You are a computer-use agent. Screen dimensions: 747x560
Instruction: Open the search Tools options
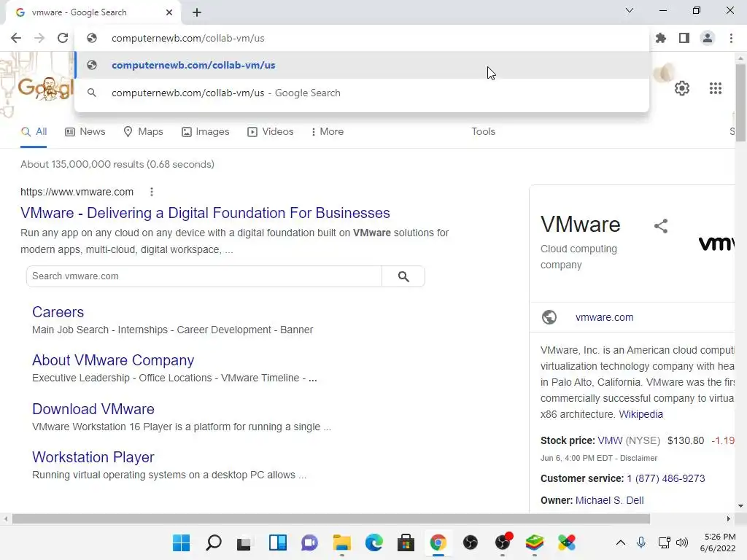click(483, 132)
